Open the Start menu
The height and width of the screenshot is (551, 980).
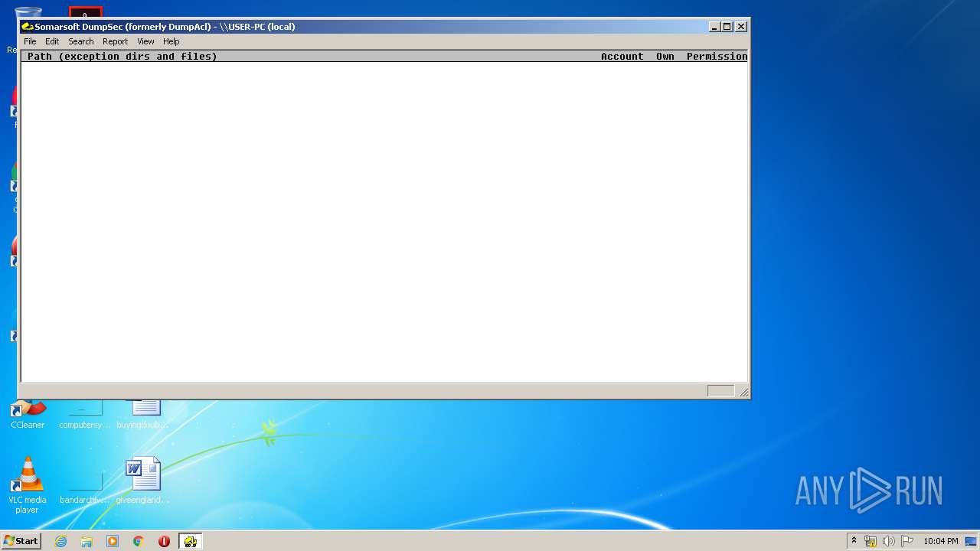(21, 541)
